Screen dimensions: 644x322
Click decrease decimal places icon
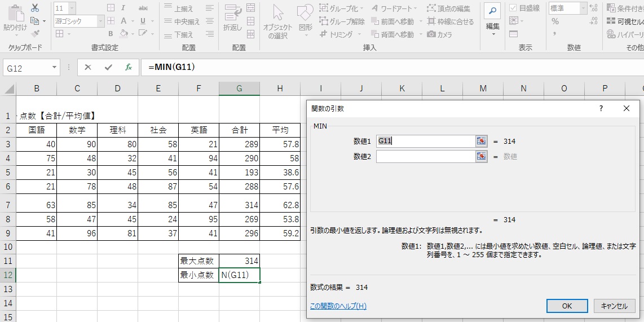coord(593,21)
